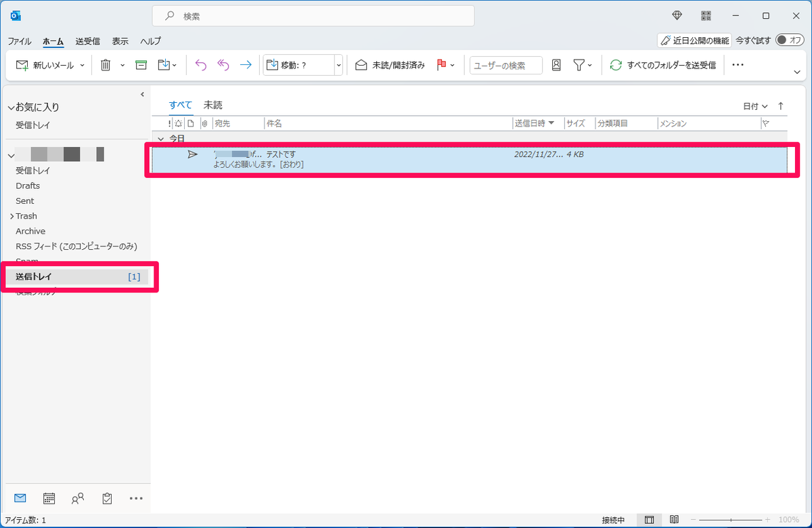The image size is (812, 528).
Task: Show すべて messages tab
Action: point(181,105)
